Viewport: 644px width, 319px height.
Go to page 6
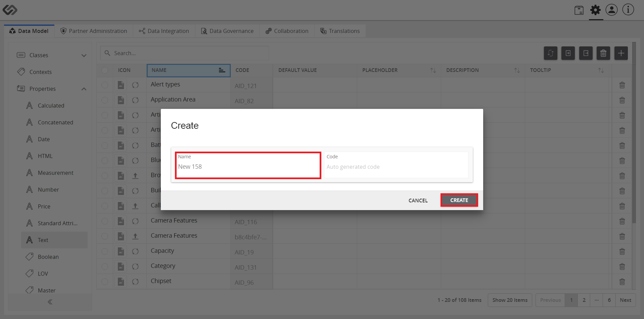pos(609,300)
